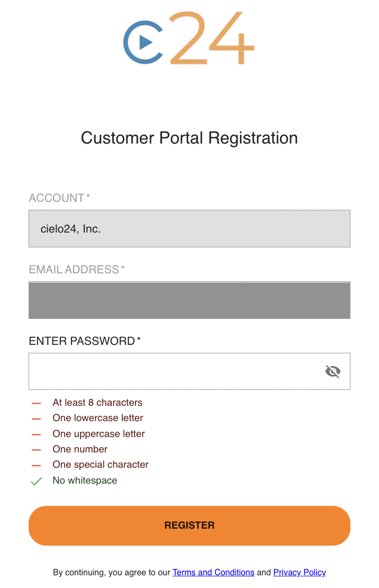Open the Terms and Conditions link
Screen dimensions: 379x588
coord(213,572)
